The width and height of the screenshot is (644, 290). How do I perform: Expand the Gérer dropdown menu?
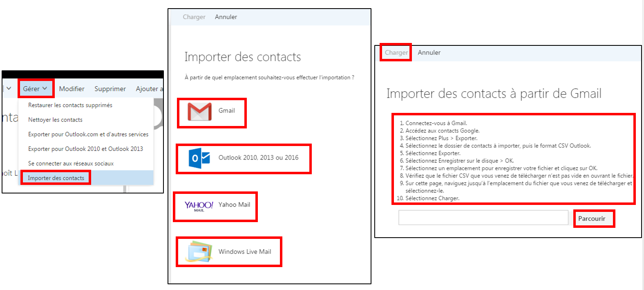pyautogui.click(x=35, y=89)
